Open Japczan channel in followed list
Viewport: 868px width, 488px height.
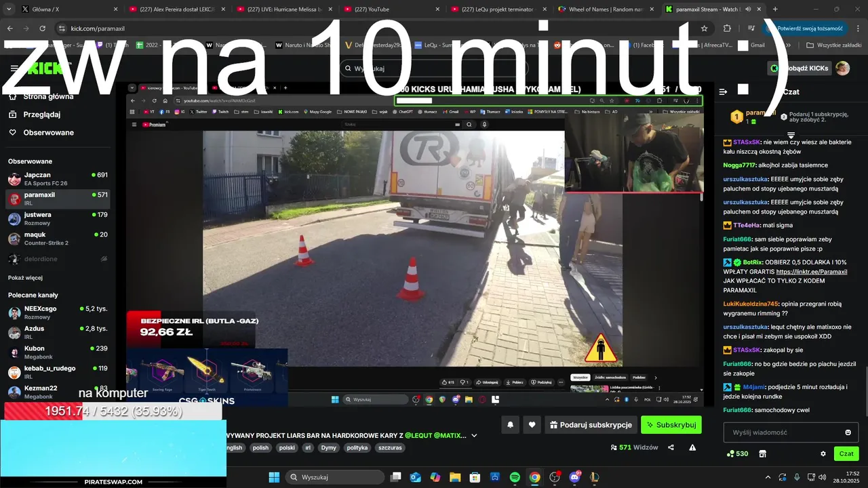pyautogui.click(x=58, y=179)
